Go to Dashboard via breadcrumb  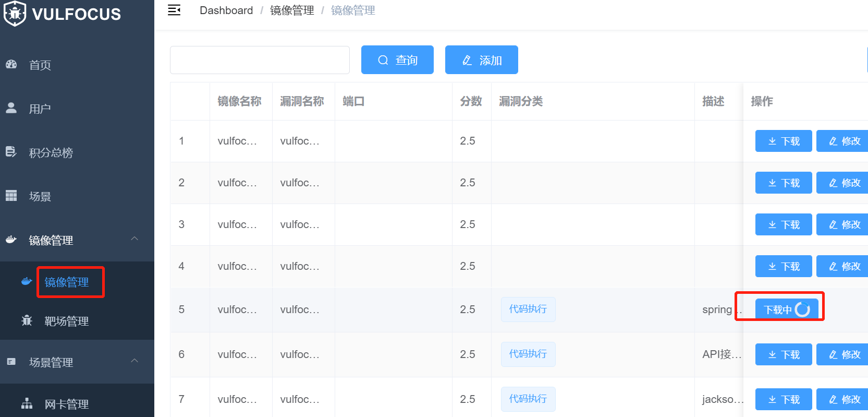pyautogui.click(x=226, y=10)
